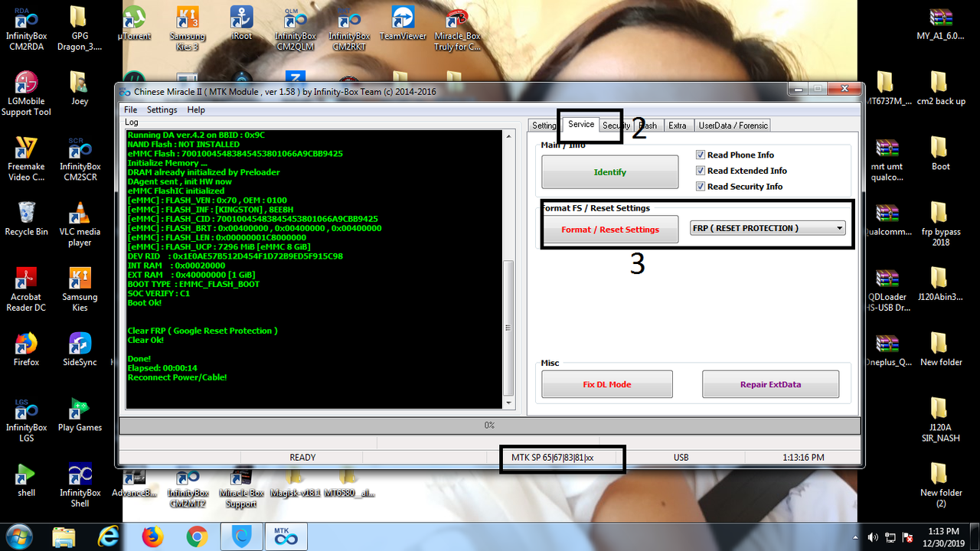Click the volume icon in system tray
Image resolution: width=980 pixels, height=551 pixels.
873,537
